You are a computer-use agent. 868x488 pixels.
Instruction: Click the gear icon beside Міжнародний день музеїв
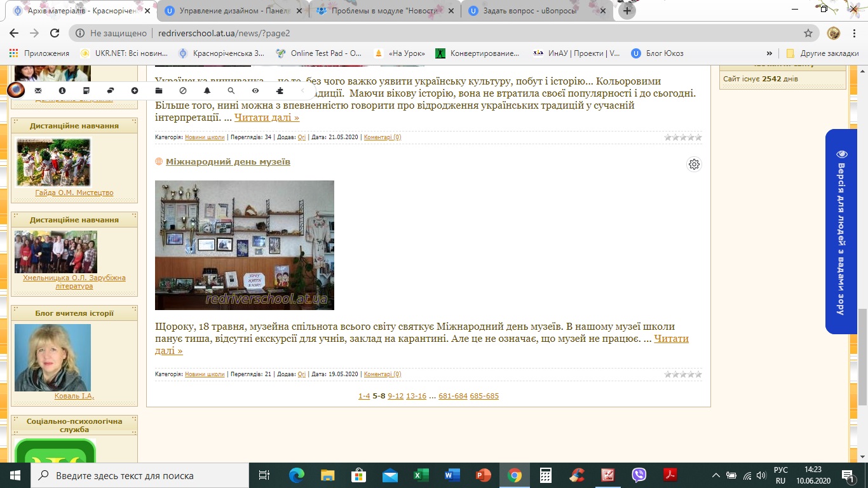[x=694, y=164]
